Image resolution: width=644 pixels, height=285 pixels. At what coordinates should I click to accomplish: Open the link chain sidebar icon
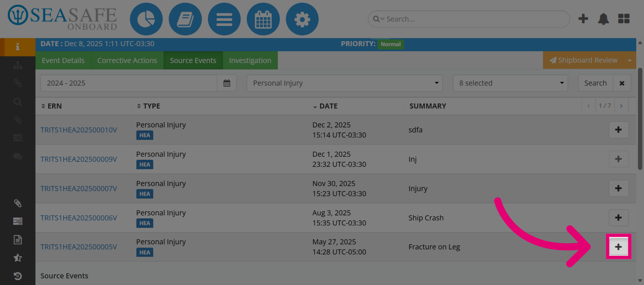pos(18,83)
